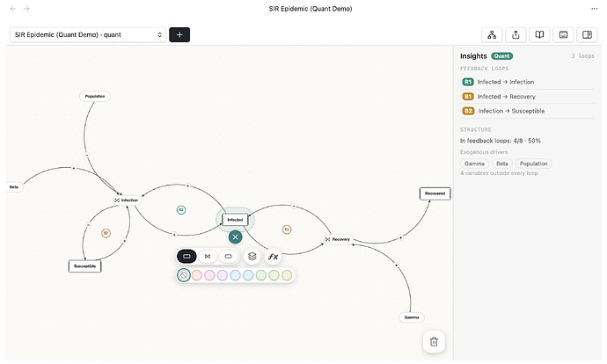The height and width of the screenshot is (364, 607).
Task: Add a new model with plus button
Action: click(179, 35)
